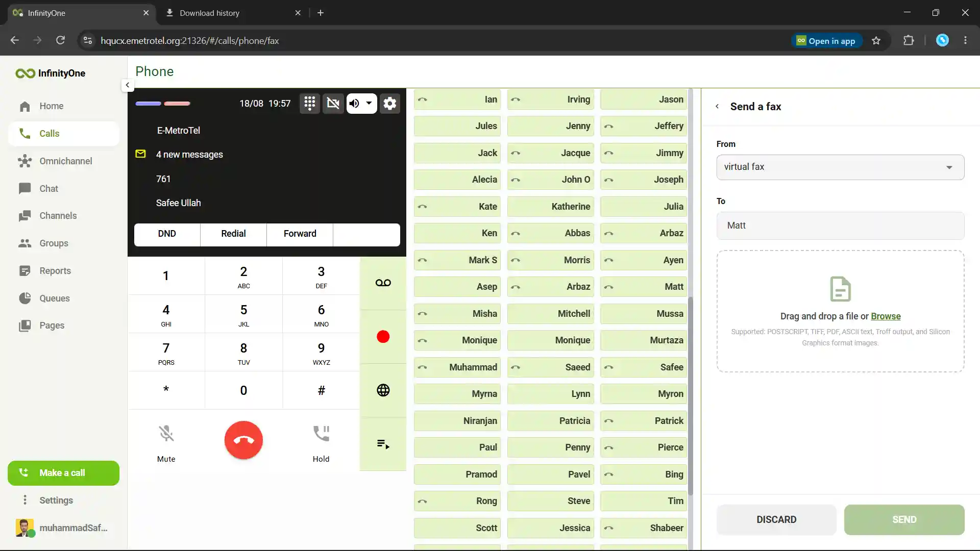Open browser extensions puzzle icon

[x=909, y=40]
